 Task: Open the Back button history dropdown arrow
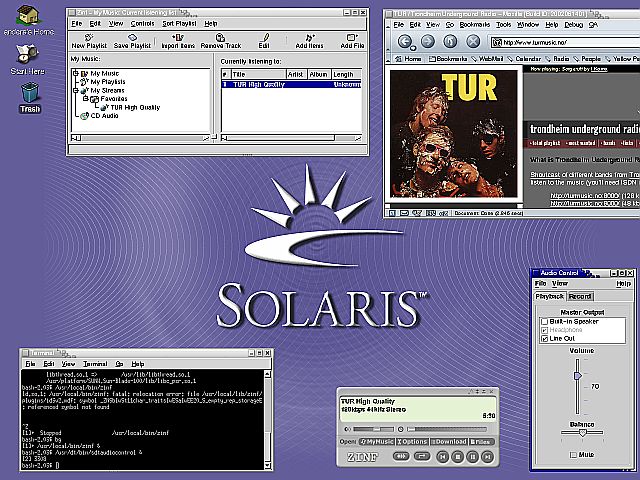point(413,49)
